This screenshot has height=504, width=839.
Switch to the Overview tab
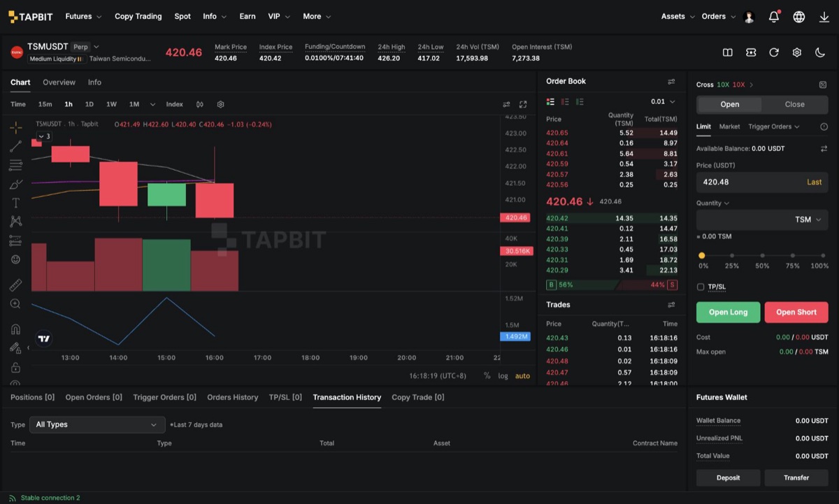[59, 82]
